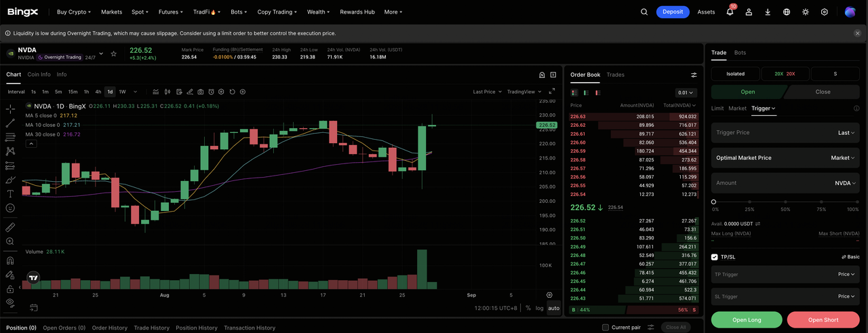The width and height of the screenshot is (868, 333).
Task: Enable the Current pair checkbox
Action: pyautogui.click(x=606, y=328)
